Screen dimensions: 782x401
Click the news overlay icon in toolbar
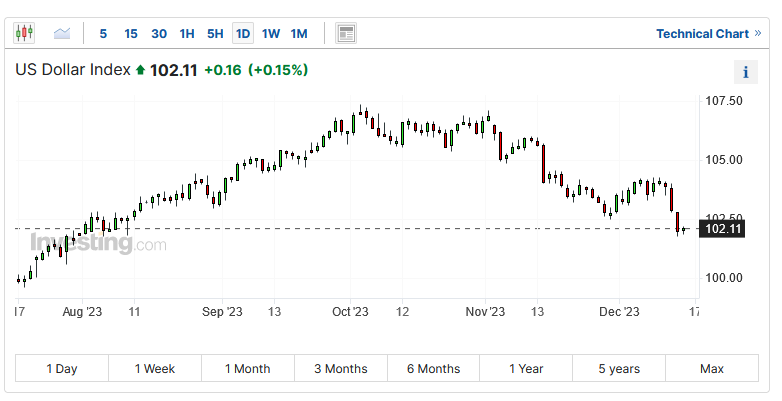coord(346,33)
